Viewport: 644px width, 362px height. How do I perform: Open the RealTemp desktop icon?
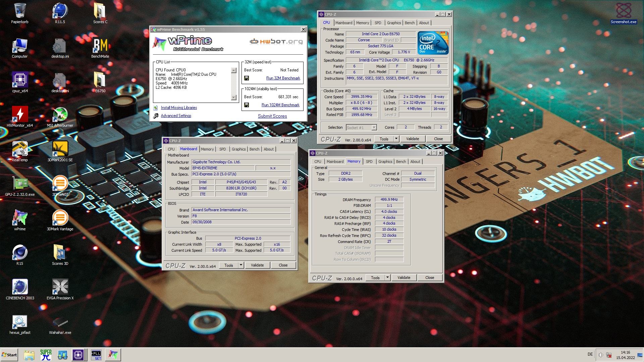coord(20,152)
